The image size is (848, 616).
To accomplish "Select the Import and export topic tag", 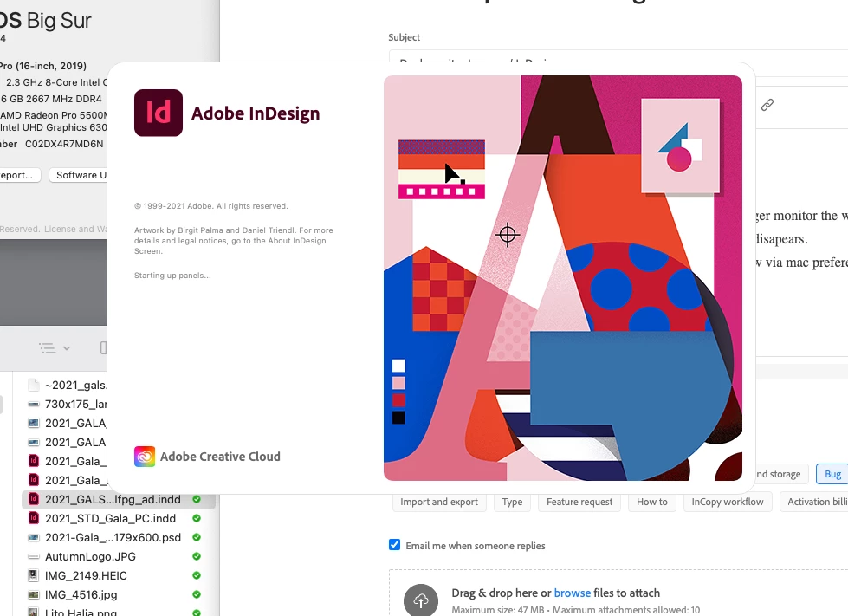I will pos(439,502).
